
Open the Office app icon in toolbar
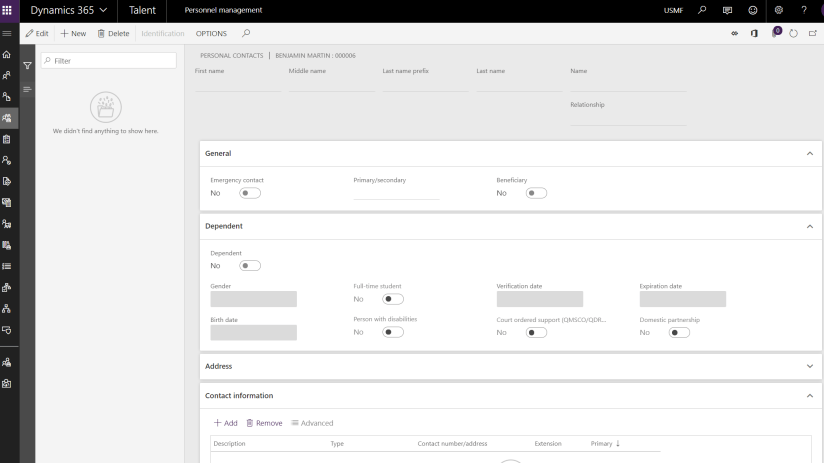pyautogui.click(x=754, y=33)
